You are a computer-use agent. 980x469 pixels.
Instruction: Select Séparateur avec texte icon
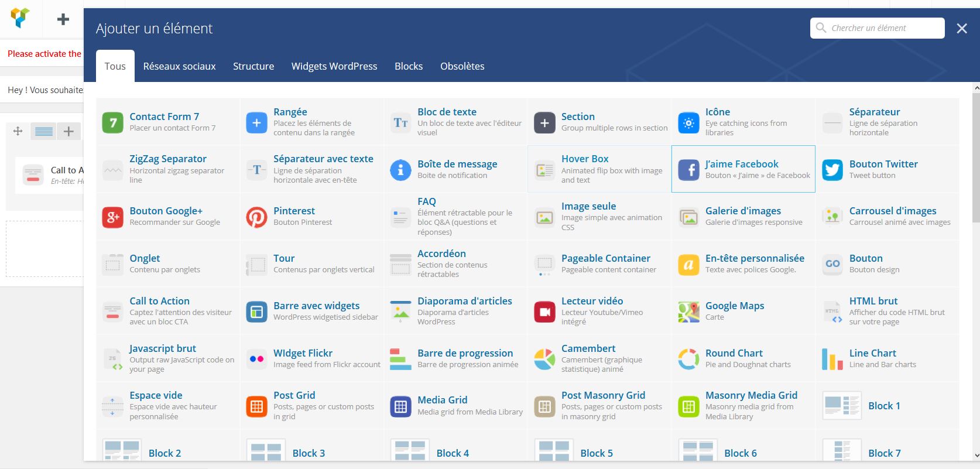tap(256, 170)
